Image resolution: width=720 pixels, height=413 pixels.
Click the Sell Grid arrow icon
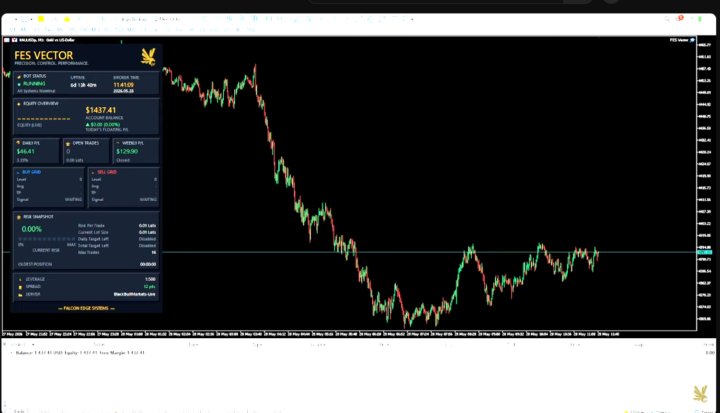point(93,172)
